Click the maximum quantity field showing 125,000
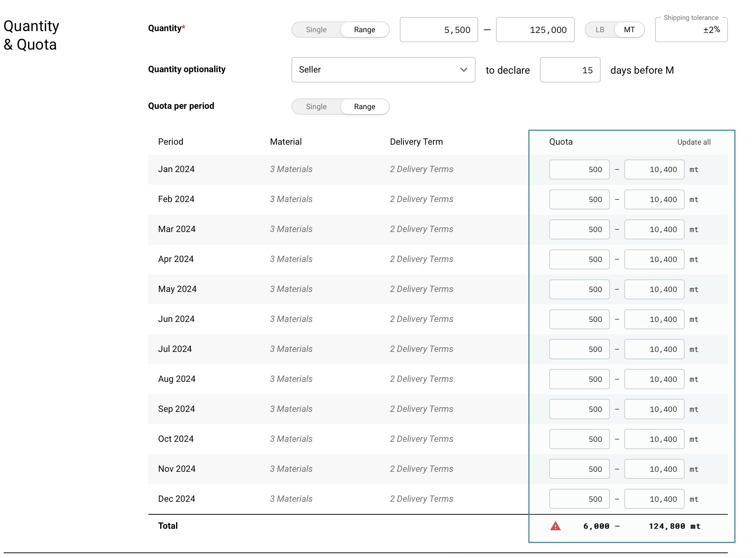 pyautogui.click(x=535, y=30)
